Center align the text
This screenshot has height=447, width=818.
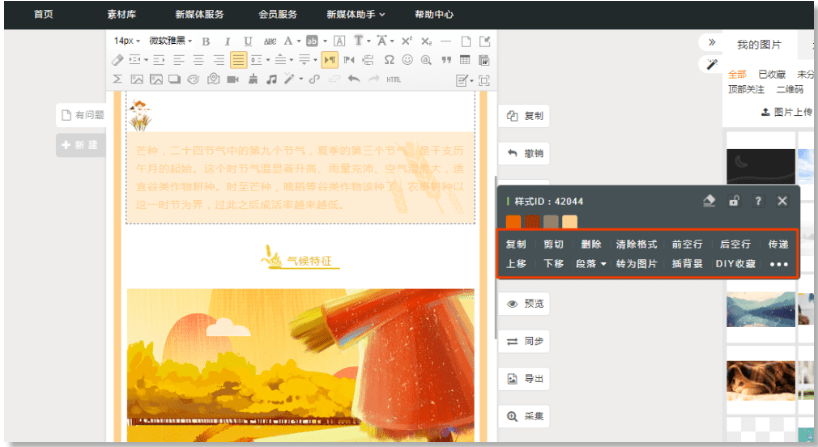click(x=199, y=61)
